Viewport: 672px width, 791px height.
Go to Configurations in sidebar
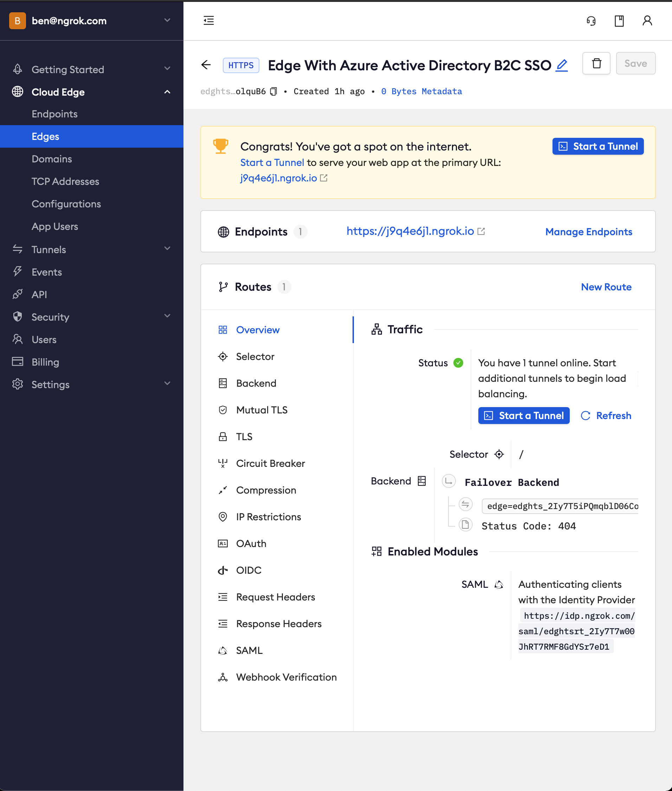[91, 204]
